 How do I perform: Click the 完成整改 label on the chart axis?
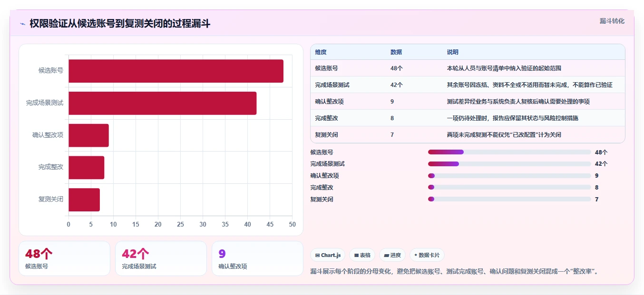click(x=51, y=167)
